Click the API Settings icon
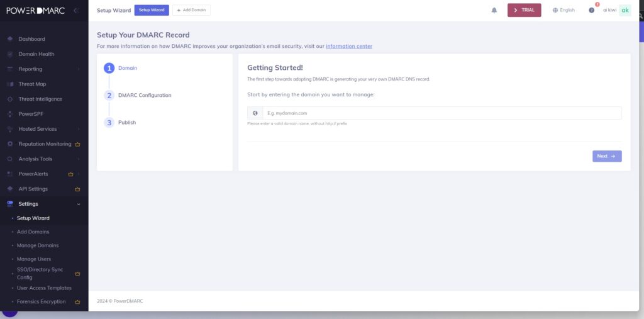The width and height of the screenshot is (644, 319). tap(10, 189)
